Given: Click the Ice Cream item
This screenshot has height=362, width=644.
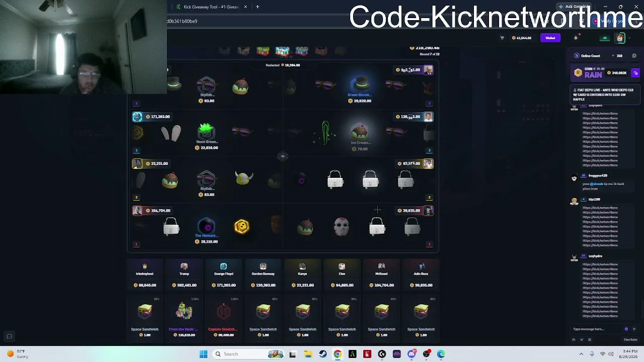Looking at the screenshot, I should (x=360, y=132).
